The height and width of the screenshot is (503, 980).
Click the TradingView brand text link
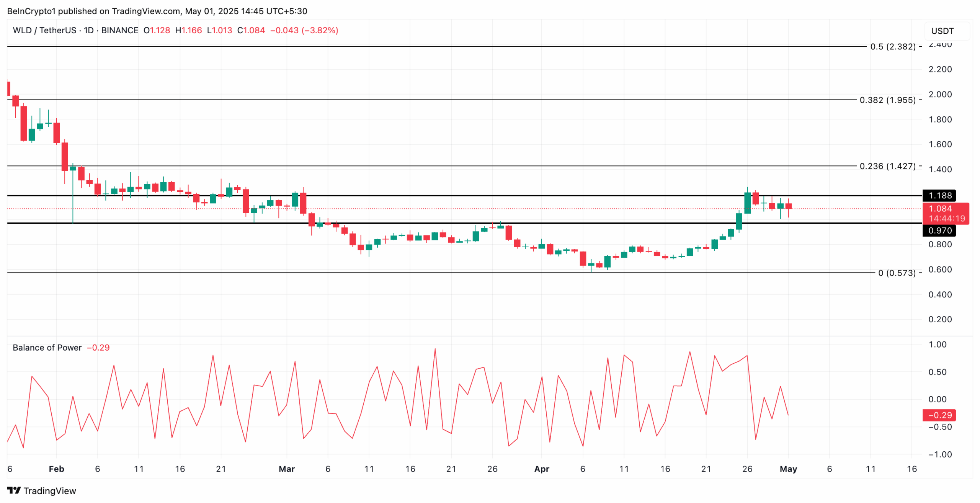click(x=50, y=491)
